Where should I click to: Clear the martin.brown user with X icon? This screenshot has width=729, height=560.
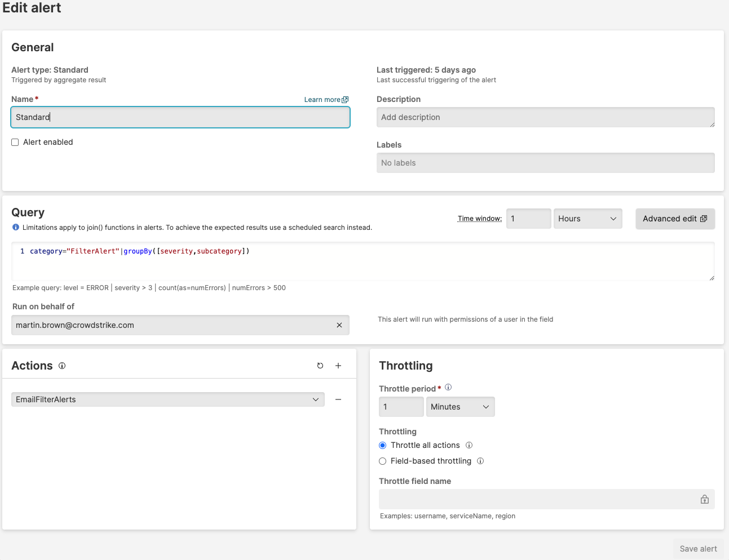[x=339, y=325]
